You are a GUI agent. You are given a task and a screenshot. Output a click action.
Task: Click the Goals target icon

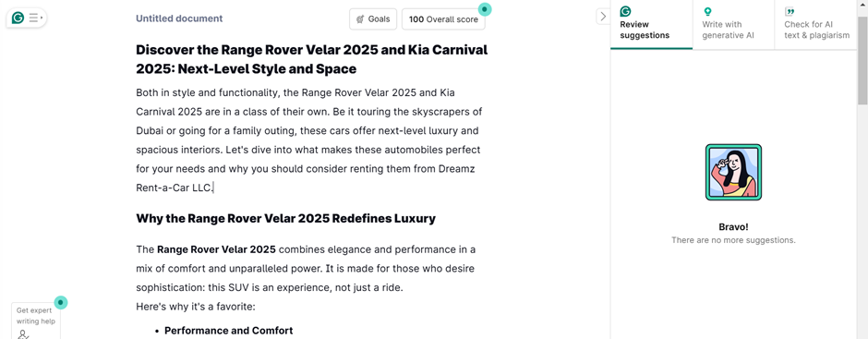click(x=360, y=18)
